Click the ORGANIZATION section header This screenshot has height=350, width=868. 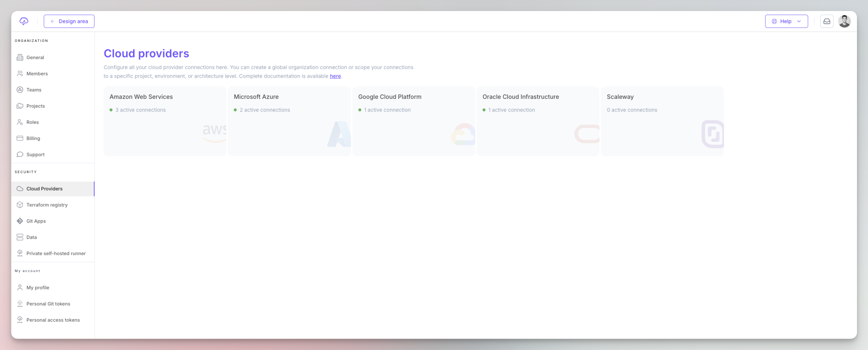[x=31, y=41]
